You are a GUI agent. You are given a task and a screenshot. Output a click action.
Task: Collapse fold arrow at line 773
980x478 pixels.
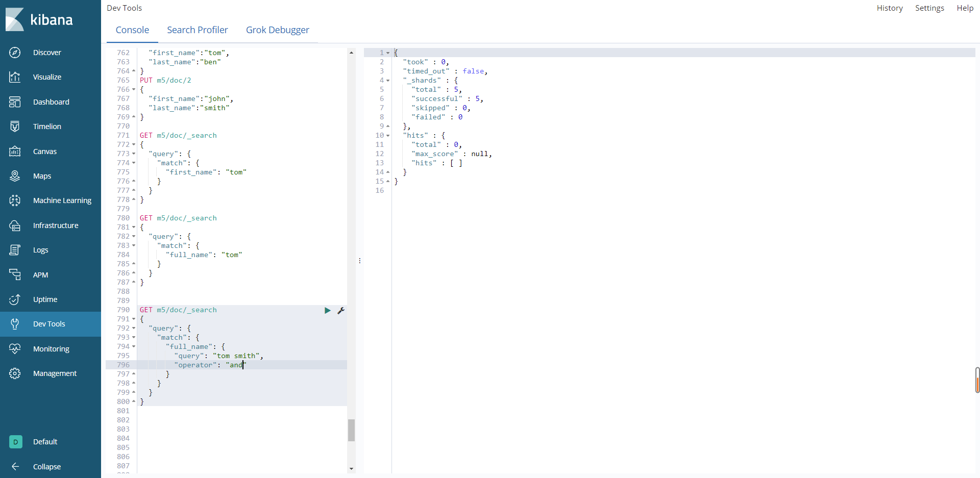[x=134, y=154]
